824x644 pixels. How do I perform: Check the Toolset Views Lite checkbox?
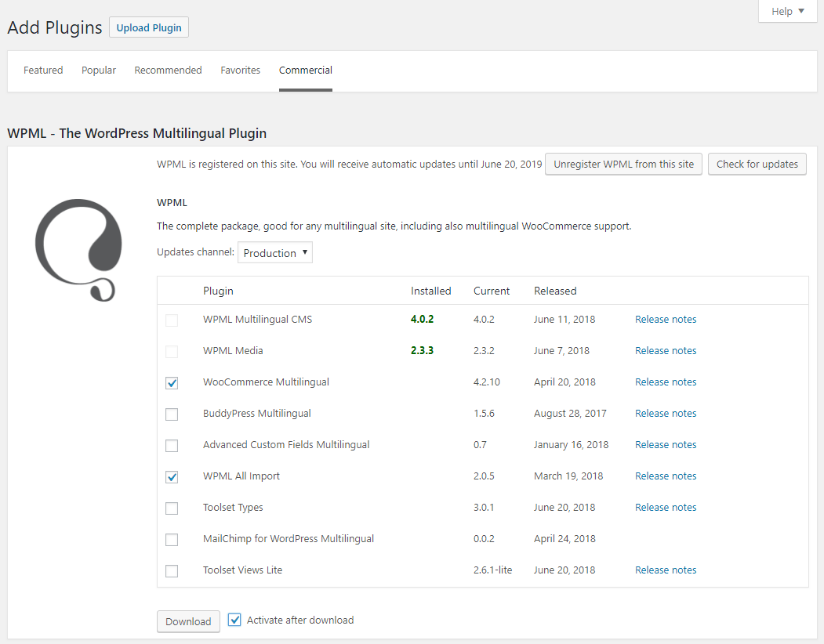click(172, 571)
